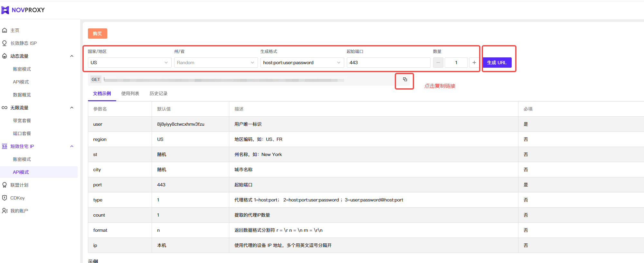Click the CDKey shield icon
Screen dimensions: 644x263
tap(5, 198)
